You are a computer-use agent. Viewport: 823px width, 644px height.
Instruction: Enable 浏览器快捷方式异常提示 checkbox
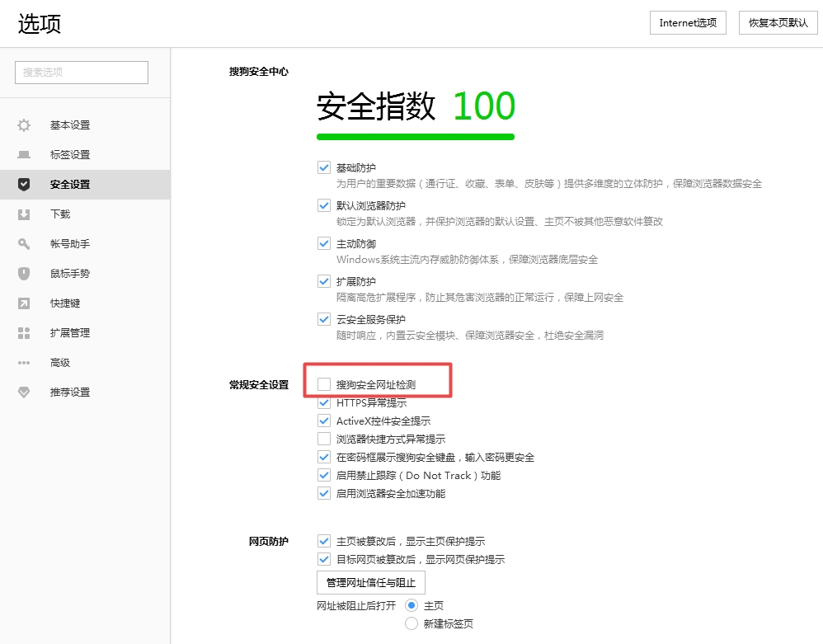click(324, 440)
